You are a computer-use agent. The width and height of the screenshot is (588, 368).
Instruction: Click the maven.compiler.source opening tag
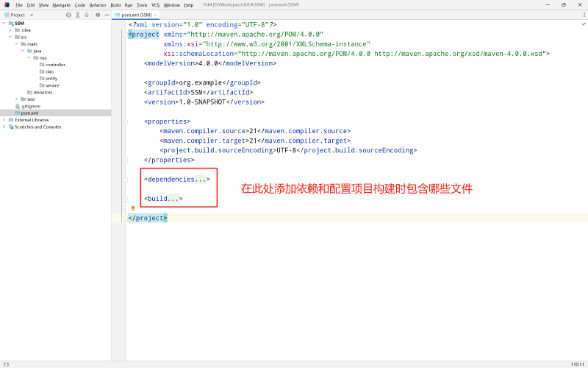(204, 131)
